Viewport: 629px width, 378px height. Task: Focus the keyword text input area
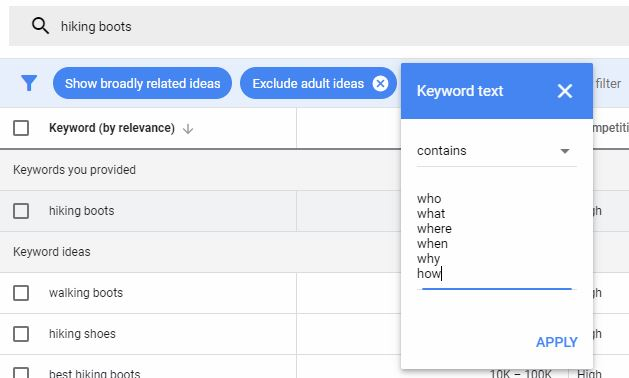pos(497,237)
